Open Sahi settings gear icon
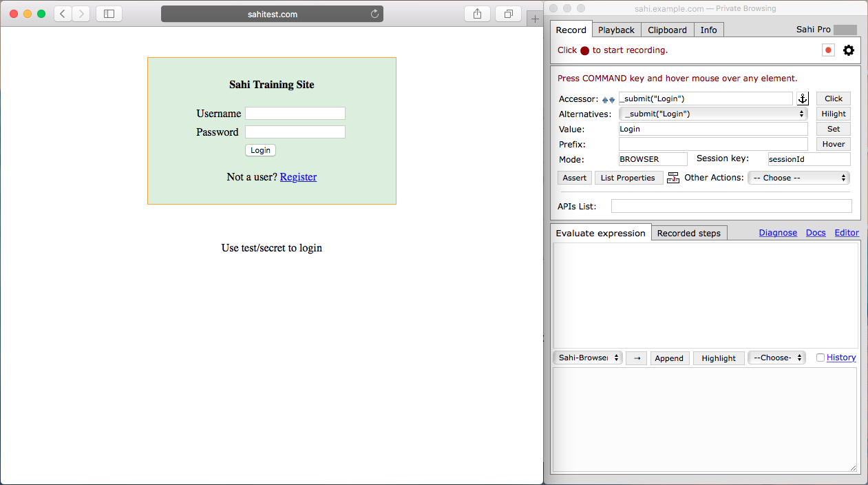 849,50
